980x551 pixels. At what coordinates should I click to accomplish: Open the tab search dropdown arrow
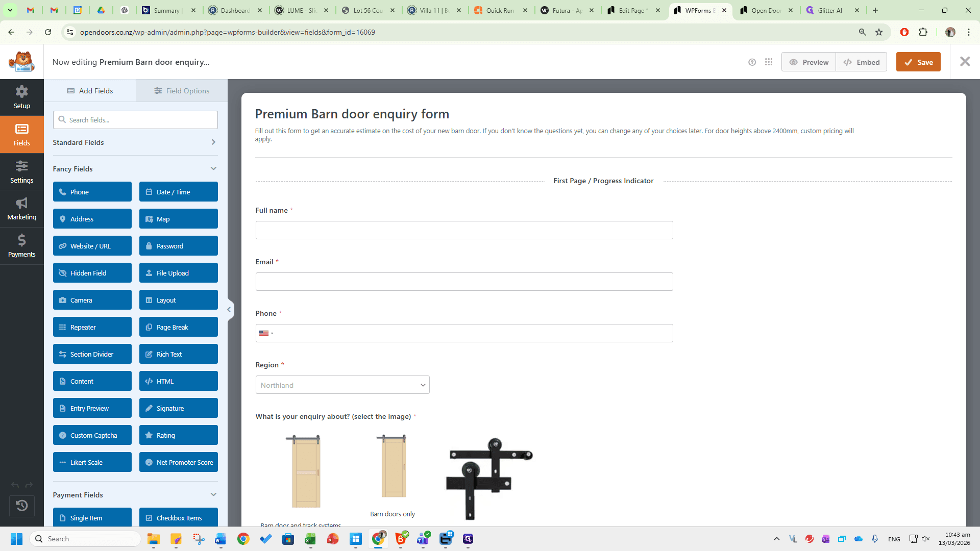[x=10, y=10]
